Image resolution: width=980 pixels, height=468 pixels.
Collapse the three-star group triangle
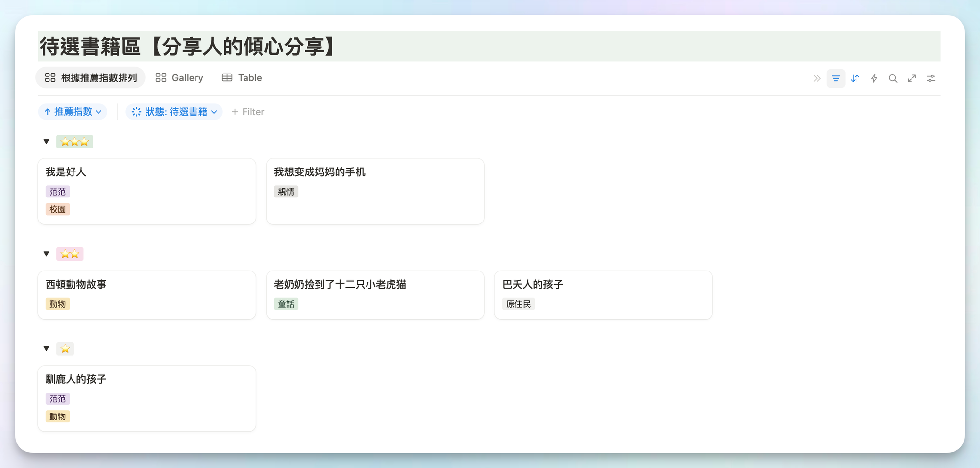[46, 142]
